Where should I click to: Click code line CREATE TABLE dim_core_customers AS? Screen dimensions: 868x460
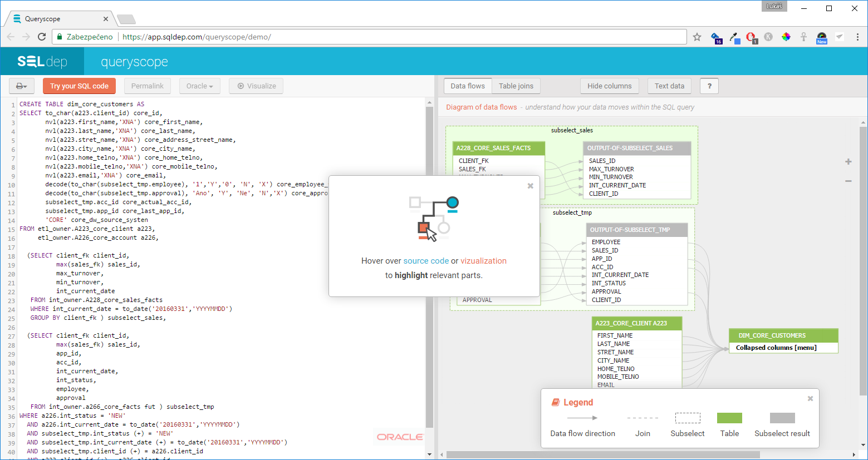[82, 104]
